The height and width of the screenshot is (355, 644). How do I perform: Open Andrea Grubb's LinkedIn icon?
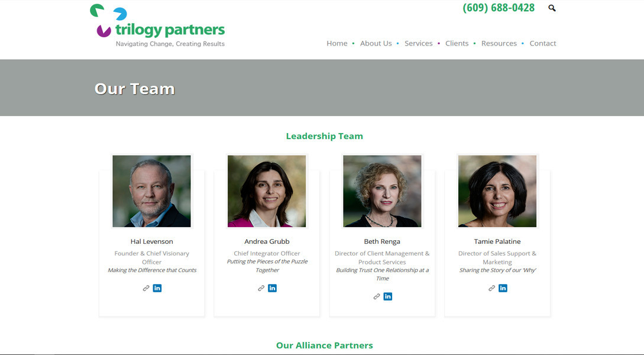(272, 288)
